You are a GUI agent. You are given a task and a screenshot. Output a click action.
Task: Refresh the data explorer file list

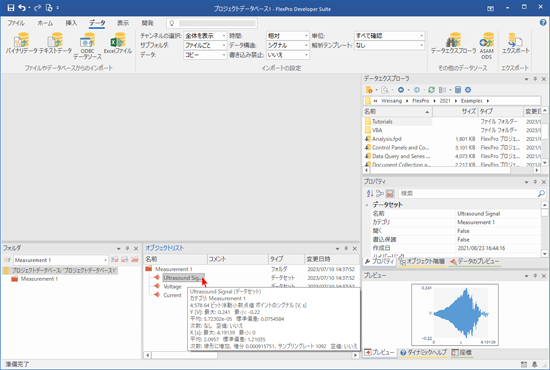click(431, 90)
